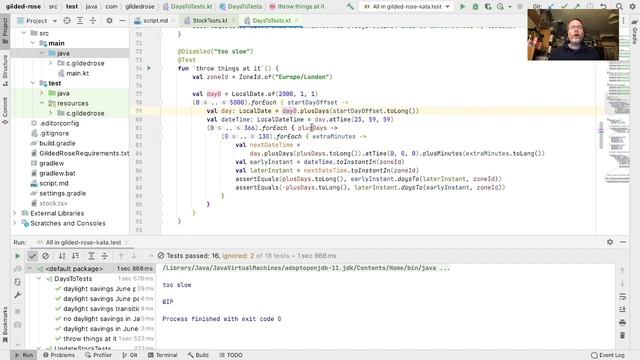Open the Gradle side panel
The image size is (640, 360).
coord(635,32)
